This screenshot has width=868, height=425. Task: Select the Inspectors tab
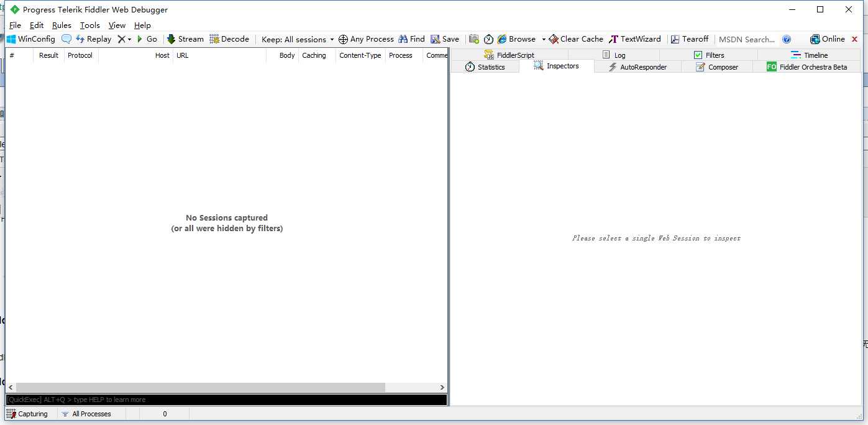tap(557, 66)
